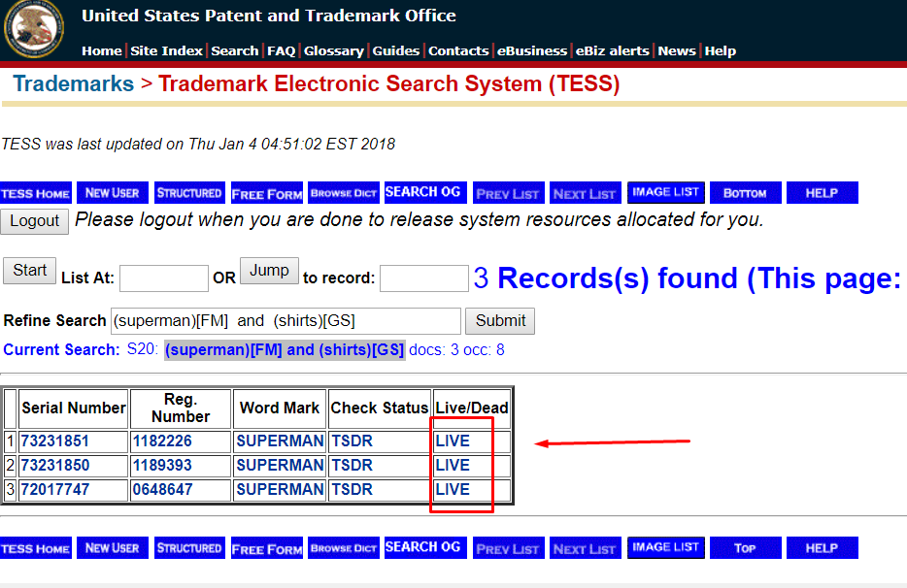Click LIVE status in row 1
The width and height of the screenshot is (907, 588).
click(x=453, y=441)
